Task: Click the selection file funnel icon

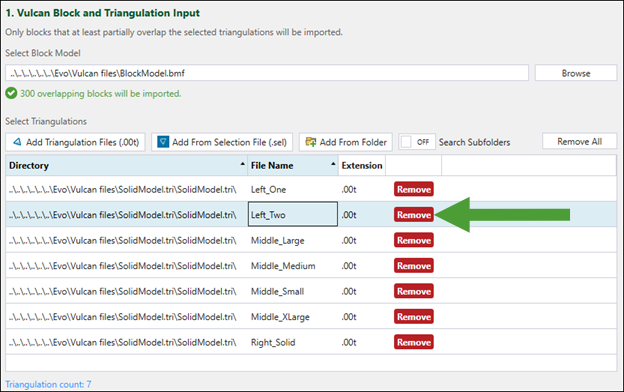Action: (163, 142)
